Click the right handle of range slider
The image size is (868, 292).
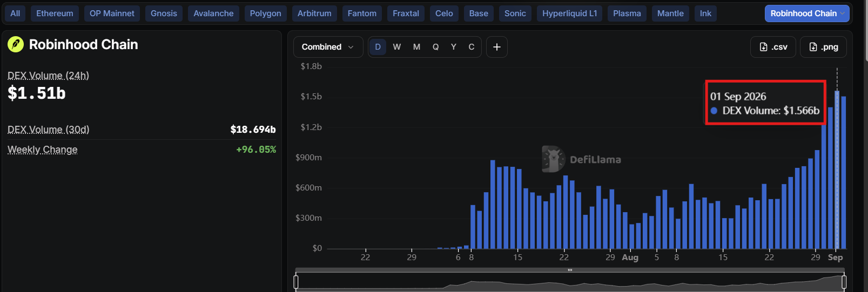[x=844, y=282]
